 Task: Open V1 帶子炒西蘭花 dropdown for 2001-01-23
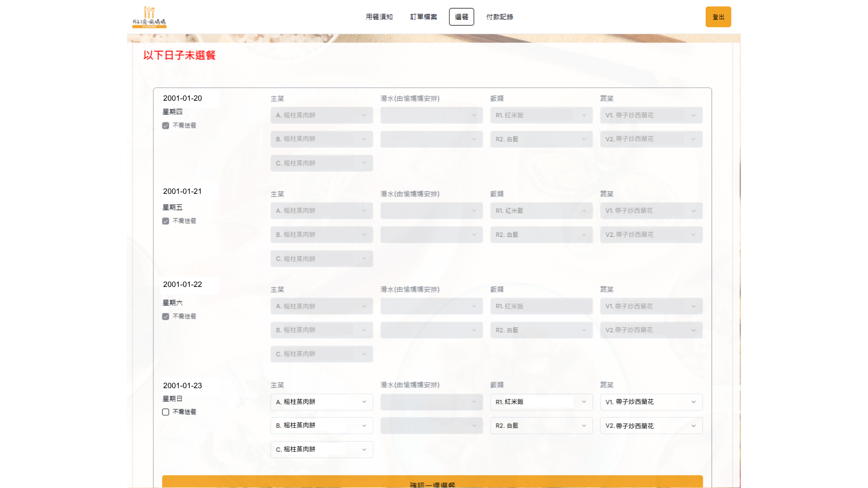(x=651, y=402)
